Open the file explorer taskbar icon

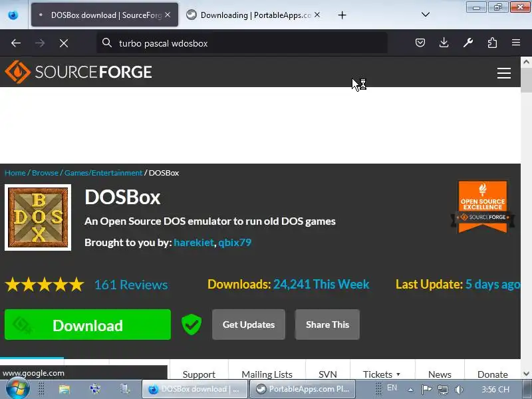point(64,389)
